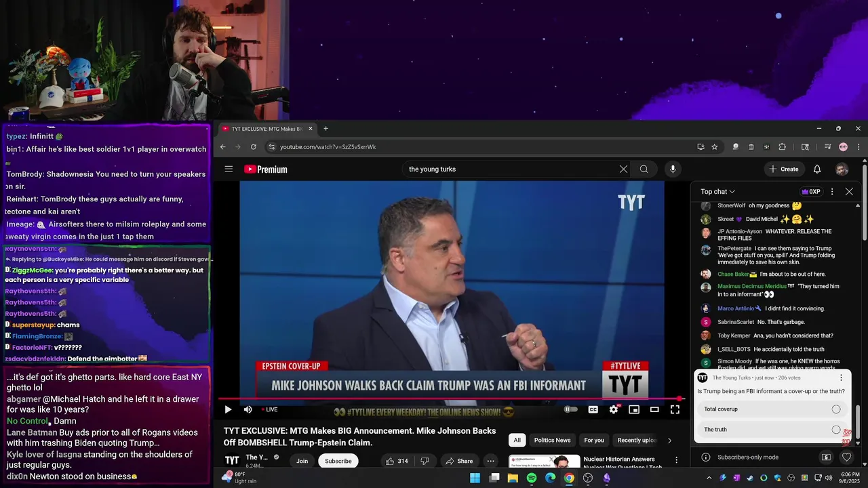
Task: Show hidden system tray icons chevron
Action: coord(709,478)
